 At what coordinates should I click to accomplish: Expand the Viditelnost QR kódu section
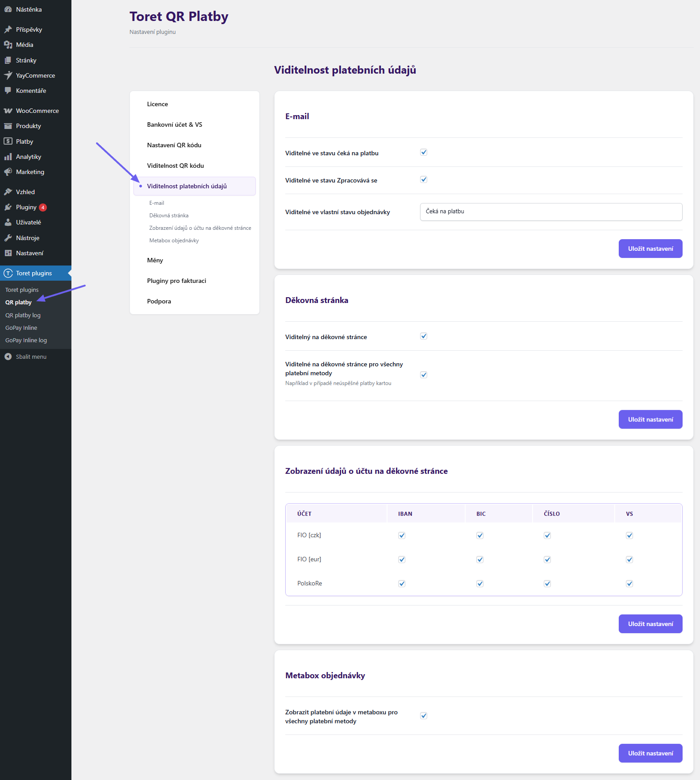point(175,166)
